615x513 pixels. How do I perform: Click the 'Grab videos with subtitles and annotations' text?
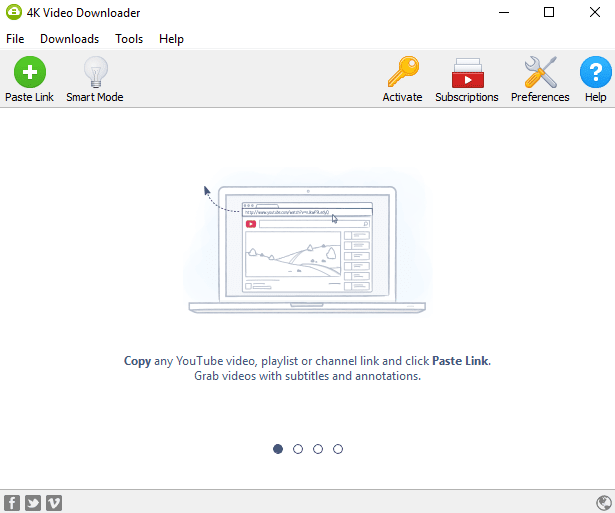tap(308, 376)
